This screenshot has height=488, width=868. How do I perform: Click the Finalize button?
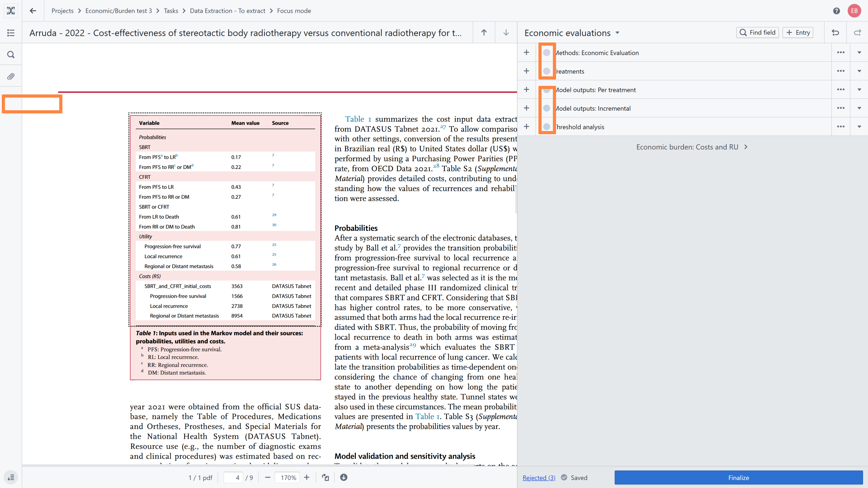click(738, 477)
